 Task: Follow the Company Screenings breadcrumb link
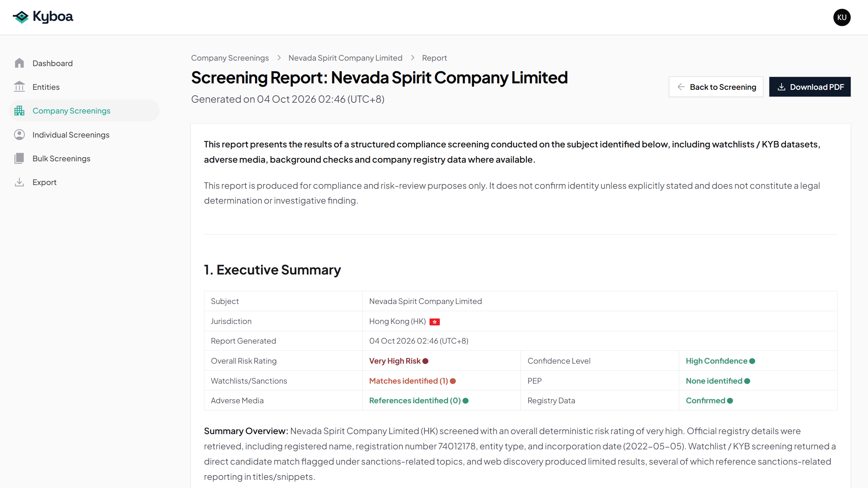tap(230, 58)
